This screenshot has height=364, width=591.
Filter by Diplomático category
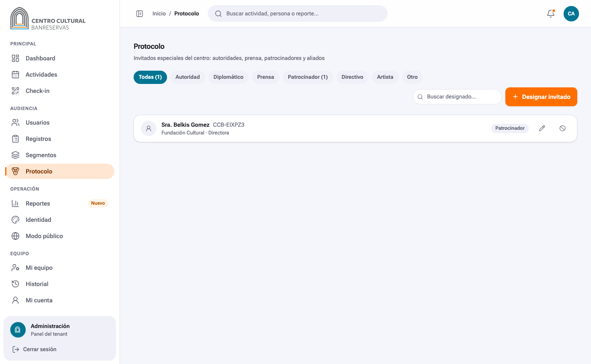tap(228, 77)
